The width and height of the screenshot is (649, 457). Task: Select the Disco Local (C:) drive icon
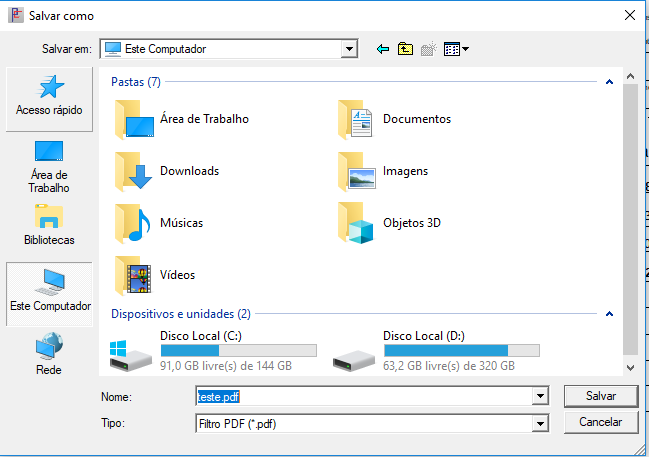[x=130, y=356]
